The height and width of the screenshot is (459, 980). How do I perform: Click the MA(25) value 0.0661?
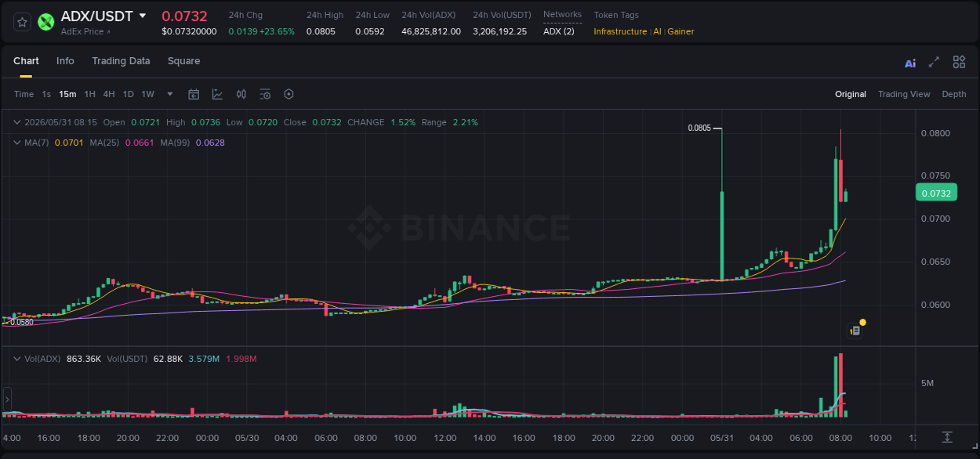tap(140, 143)
